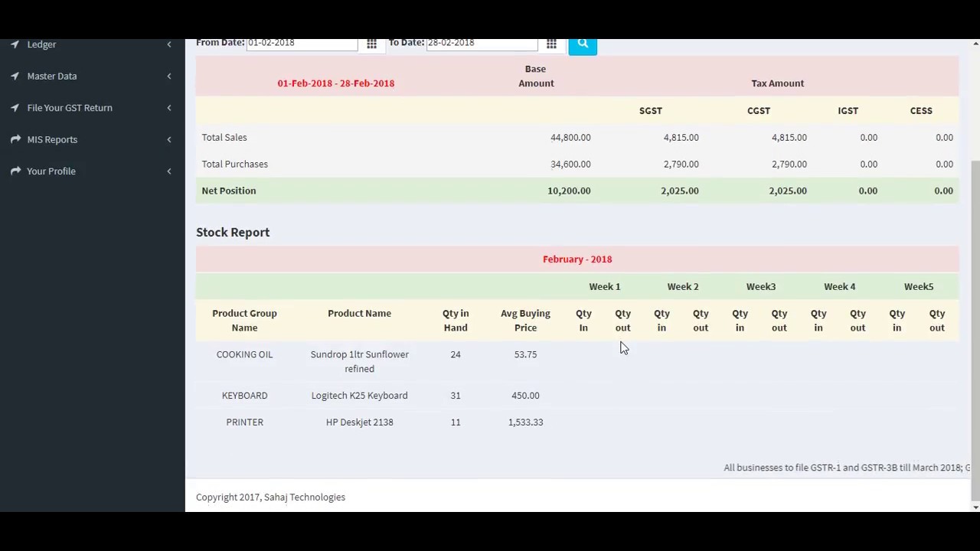Click the Week5 column header
This screenshot has height=551, width=980.
[919, 286]
